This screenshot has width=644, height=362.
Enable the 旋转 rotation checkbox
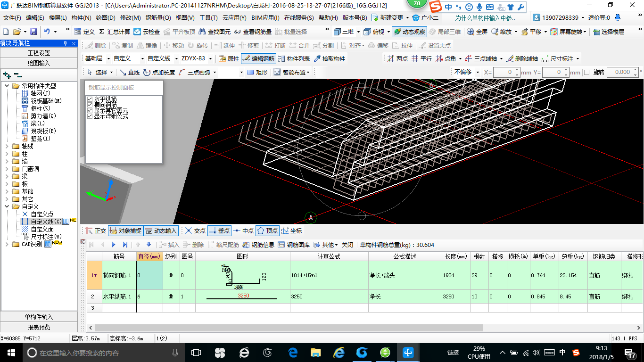tap(587, 72)
